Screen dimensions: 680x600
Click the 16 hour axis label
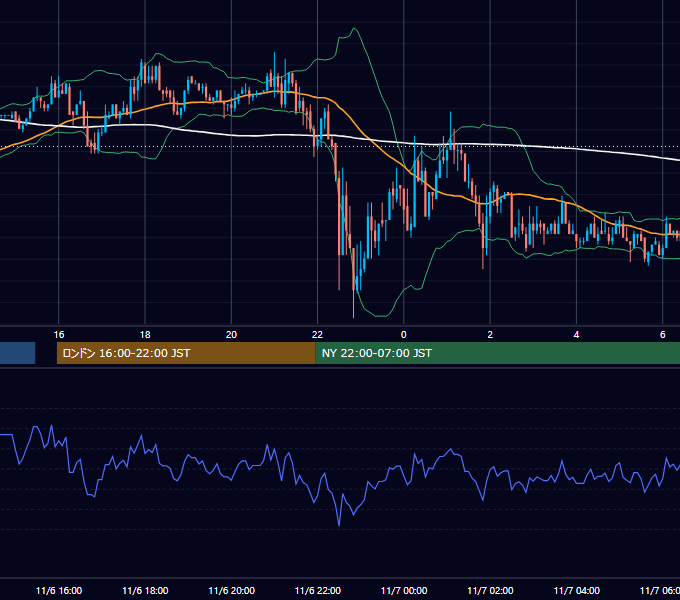[x=59, y=335]
